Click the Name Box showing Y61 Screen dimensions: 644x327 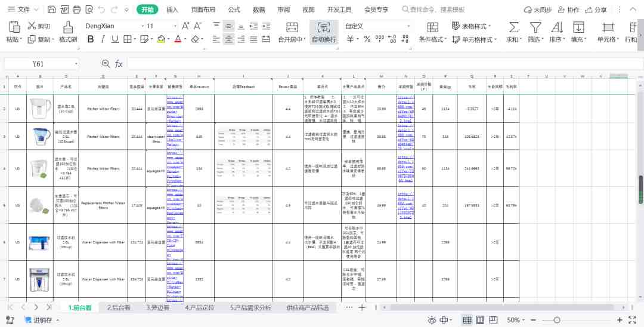tap(38, 64)
